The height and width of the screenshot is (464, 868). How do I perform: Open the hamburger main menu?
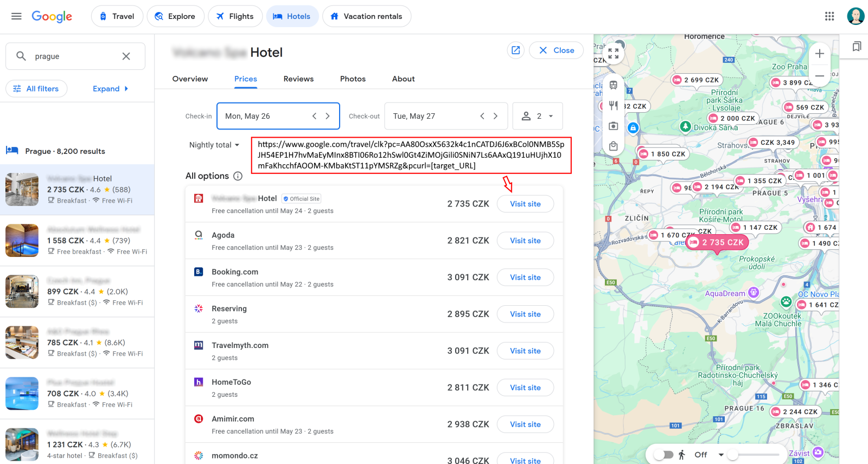coord(16,16)
